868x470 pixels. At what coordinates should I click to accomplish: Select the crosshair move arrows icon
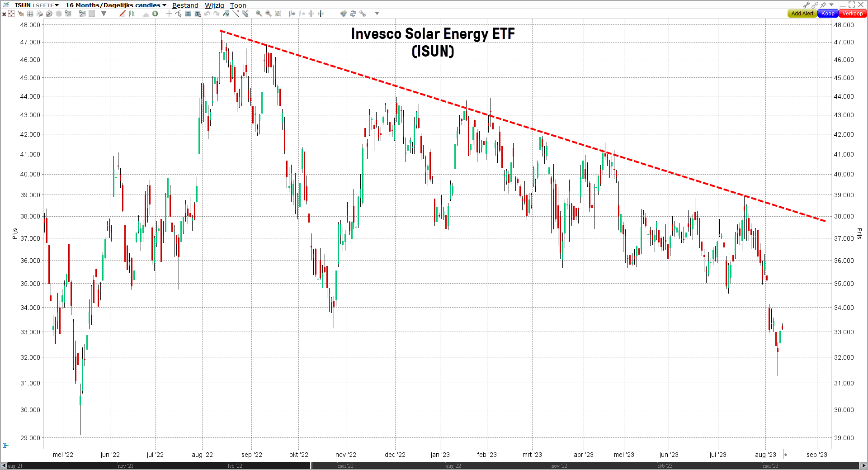pyautogui.click(x=11, y=14)
